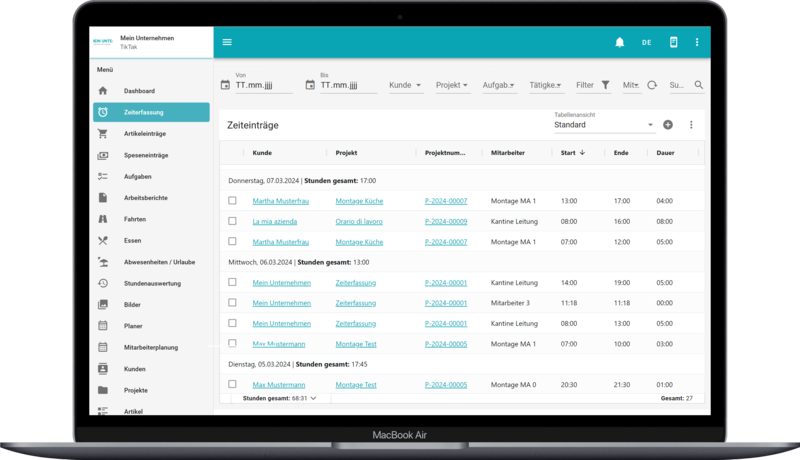The width and height of the screenshot is (800, 460).
Task: Open the Zeiteinträge three-dot options menu
Action: click(x=690, y=125)
